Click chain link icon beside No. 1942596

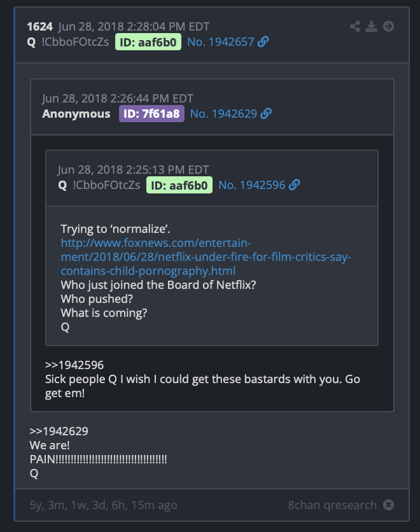(295, 185)
